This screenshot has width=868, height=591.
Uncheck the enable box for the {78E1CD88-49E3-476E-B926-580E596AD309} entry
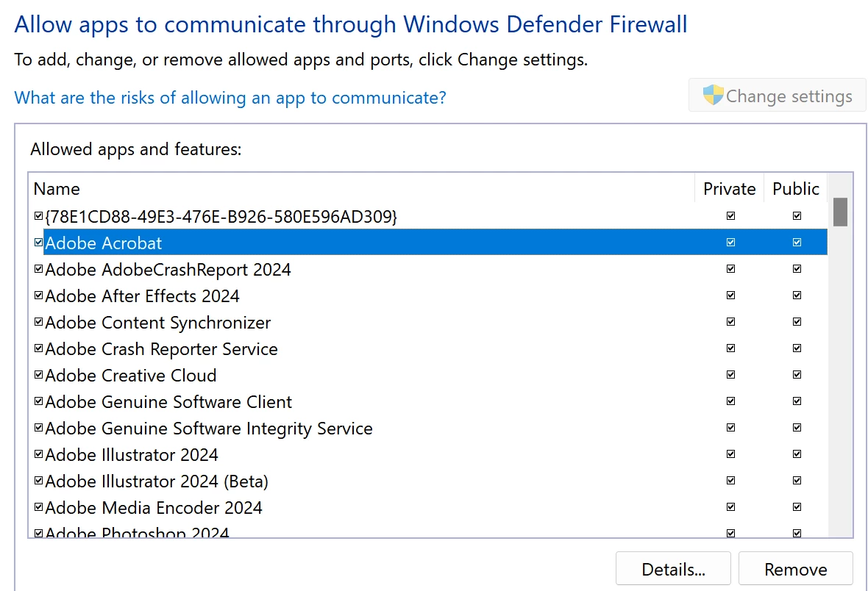point(39,216)
